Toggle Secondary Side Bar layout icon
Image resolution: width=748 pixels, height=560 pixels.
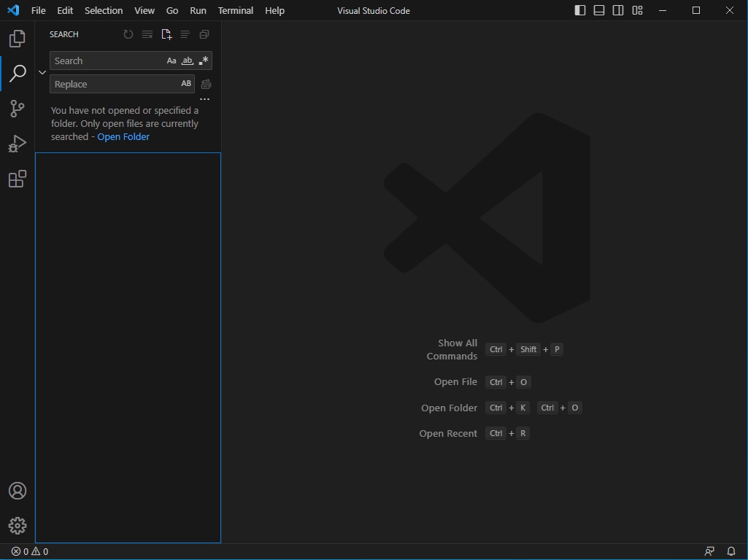pos(618,10)
